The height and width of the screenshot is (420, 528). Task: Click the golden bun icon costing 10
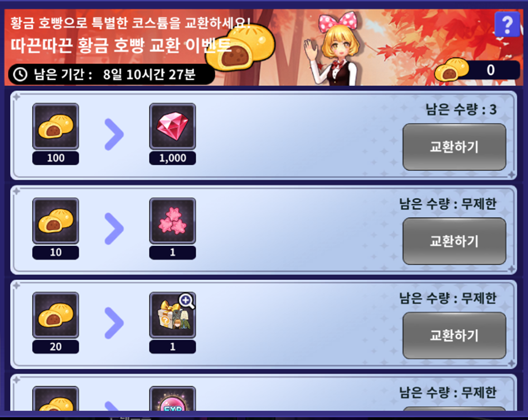coord(55,221)
